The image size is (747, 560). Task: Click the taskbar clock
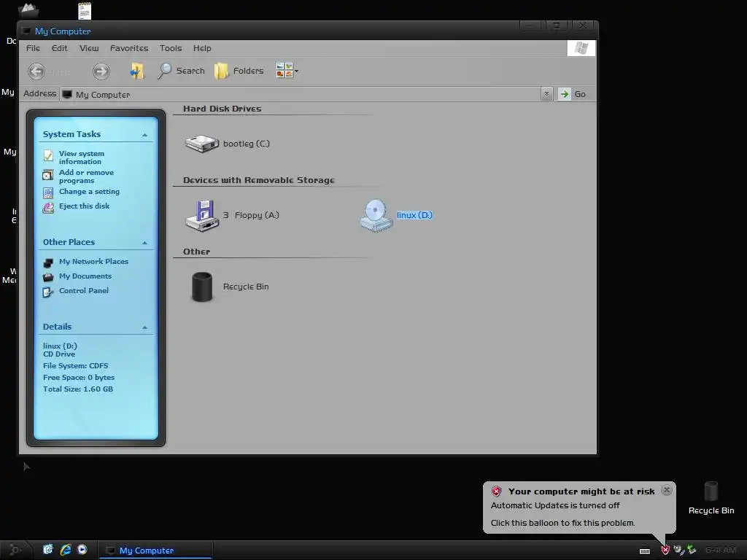click(720, 550)
